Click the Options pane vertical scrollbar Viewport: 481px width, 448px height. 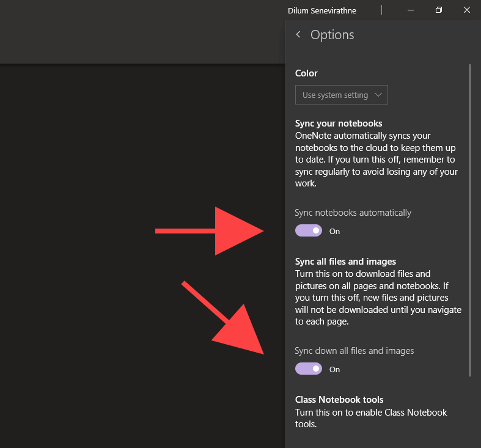[470, 220]
